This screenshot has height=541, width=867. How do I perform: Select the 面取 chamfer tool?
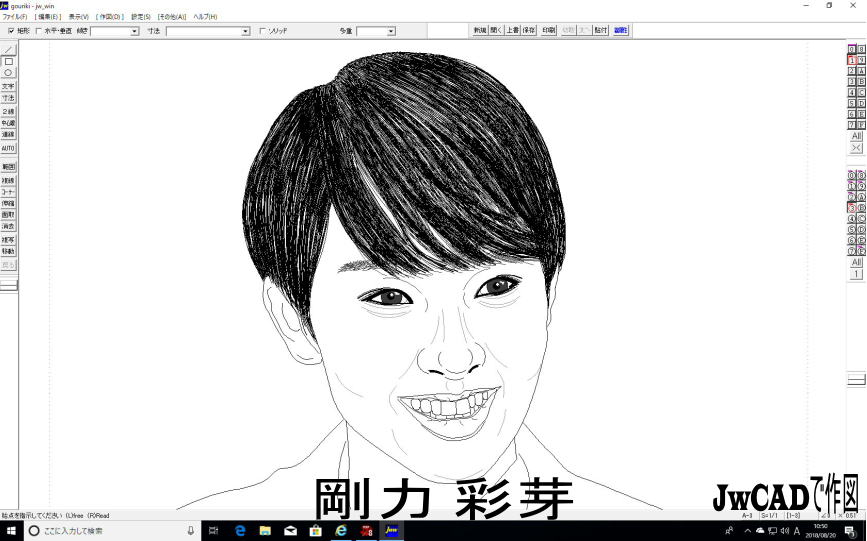[x=8, y=215]
